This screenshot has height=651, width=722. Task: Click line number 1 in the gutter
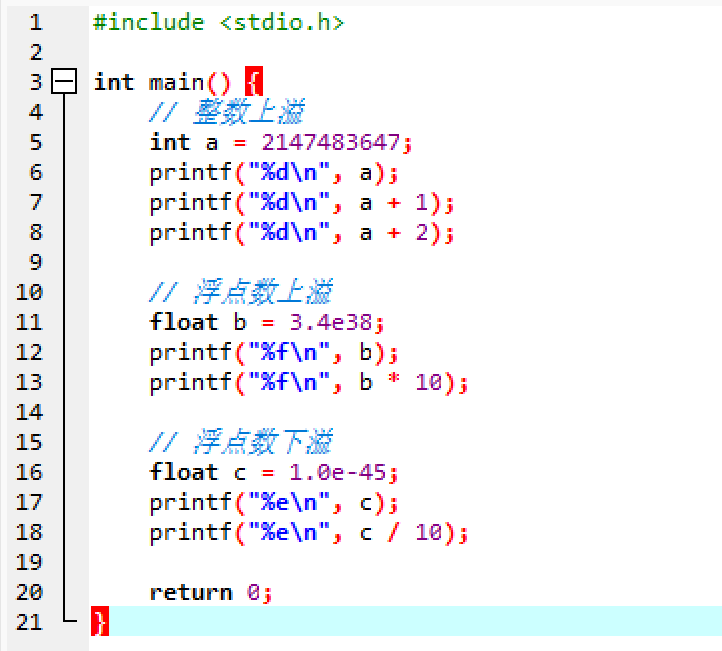point(35,23)
